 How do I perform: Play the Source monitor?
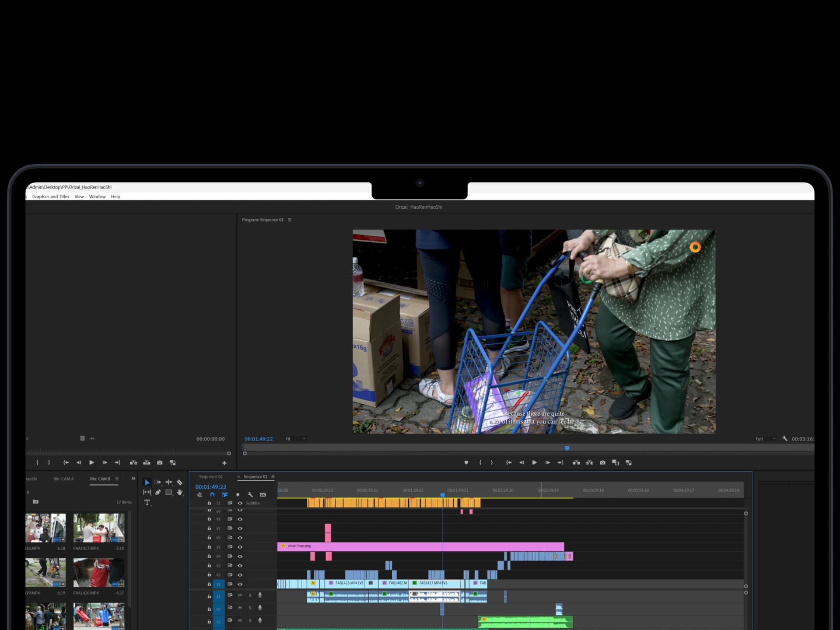[x=91, y=462]
